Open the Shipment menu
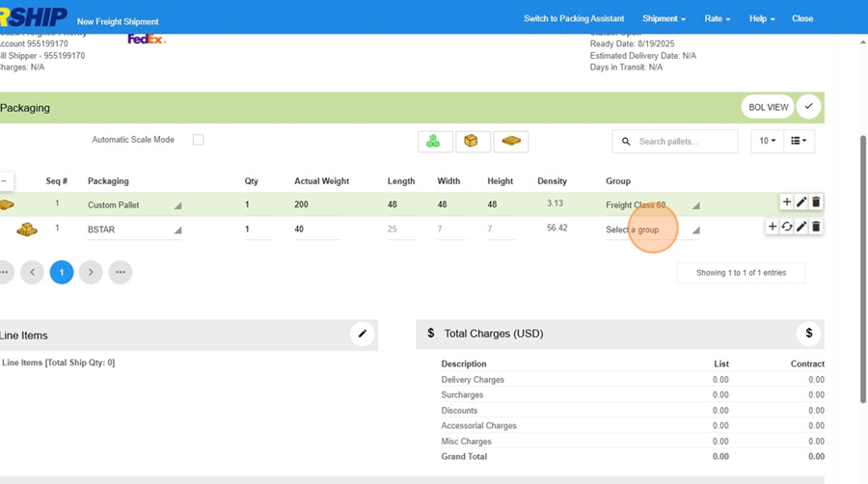This screenshot has width=868, height=484. (x=664, y=18)
